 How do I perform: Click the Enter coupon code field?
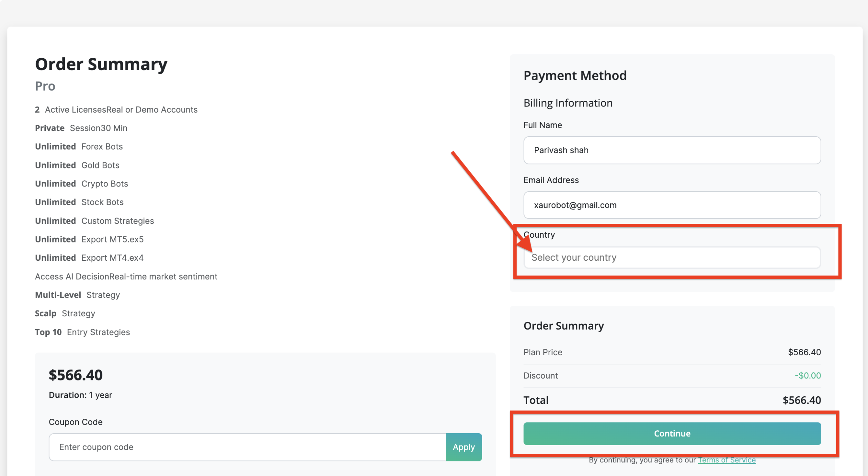pos(248,447)
